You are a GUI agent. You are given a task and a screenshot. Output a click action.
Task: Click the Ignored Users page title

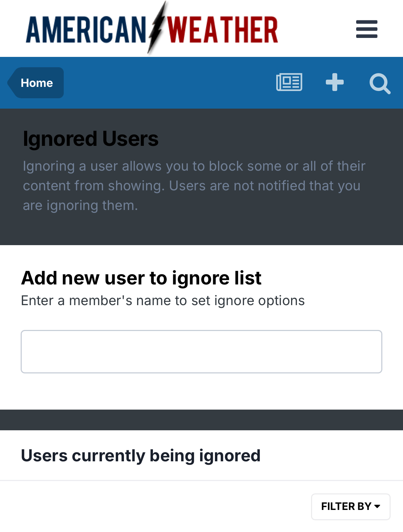pos(91,139)
